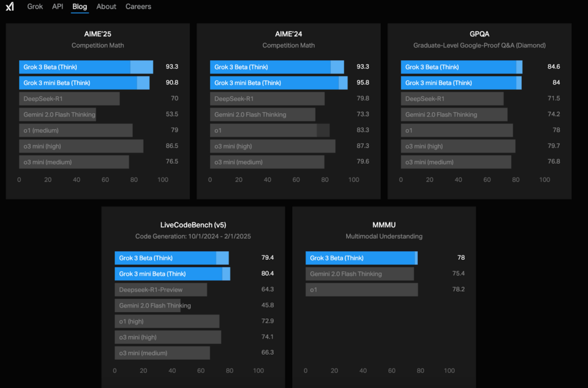Select the active Blog tab

coord(80,7)
